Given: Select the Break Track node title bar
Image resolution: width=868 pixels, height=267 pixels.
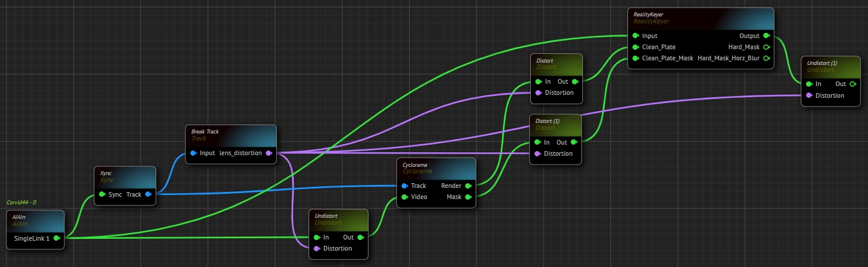Looking at the screenshot, I should coord(230,135).
